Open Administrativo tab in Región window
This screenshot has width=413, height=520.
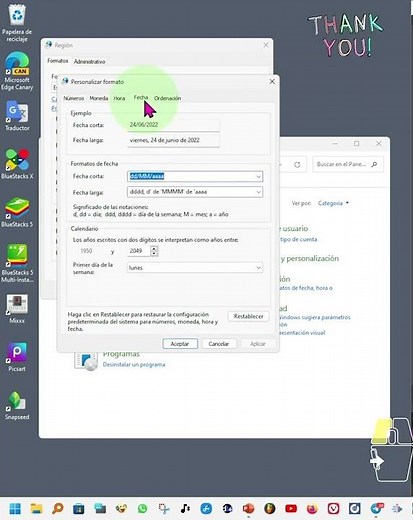click(89, 62)
